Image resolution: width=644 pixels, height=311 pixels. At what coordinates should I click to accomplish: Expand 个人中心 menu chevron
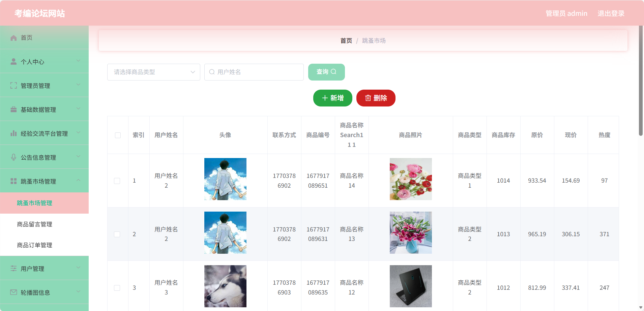click(78, 61)
